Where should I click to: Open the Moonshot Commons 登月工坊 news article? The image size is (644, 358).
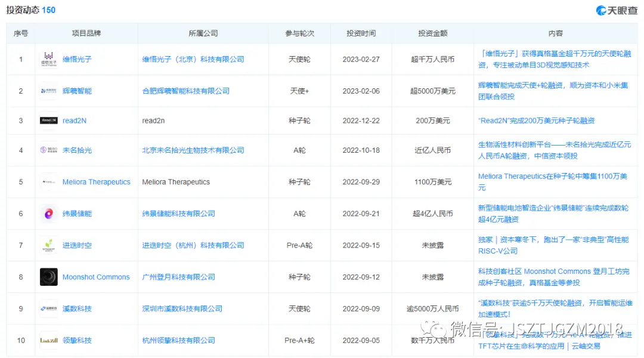(553, 277)
